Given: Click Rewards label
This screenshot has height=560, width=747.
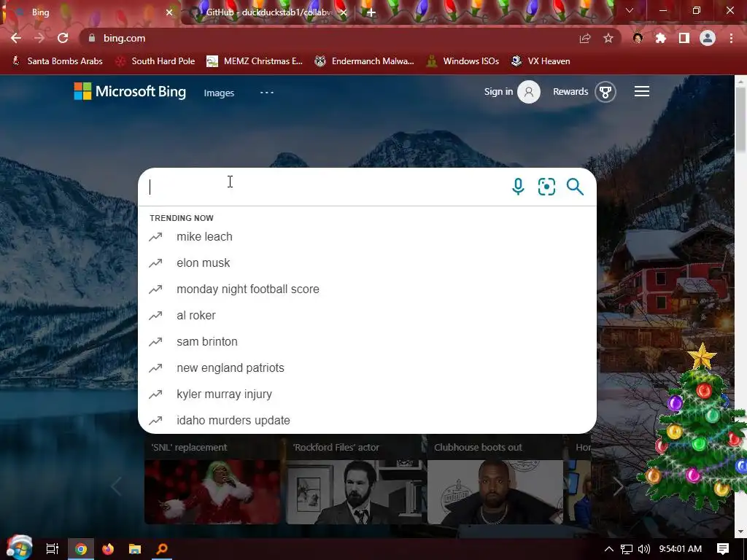Looking at the screenshot, I should [570, 91].
